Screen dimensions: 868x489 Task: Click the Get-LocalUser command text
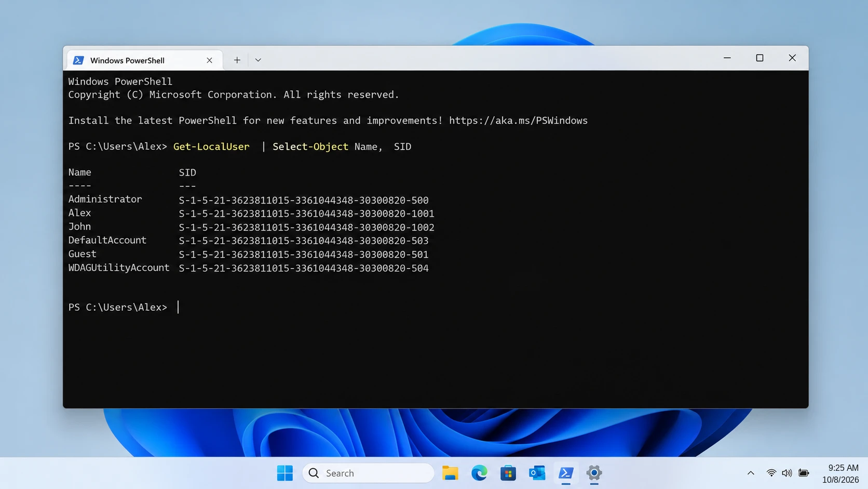(211, 147)
